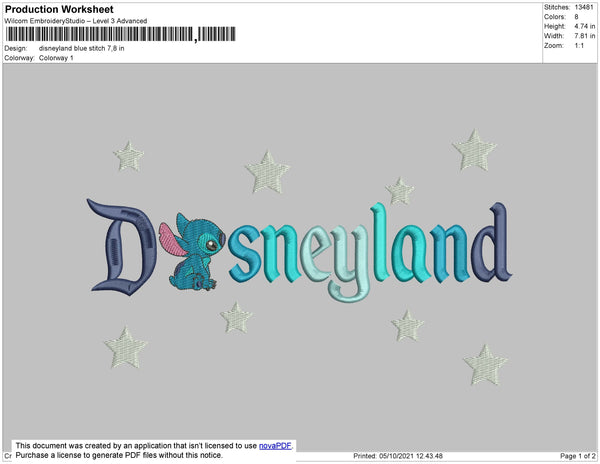
Task: Select the stitch count value 13481
Action: point(584,7)
